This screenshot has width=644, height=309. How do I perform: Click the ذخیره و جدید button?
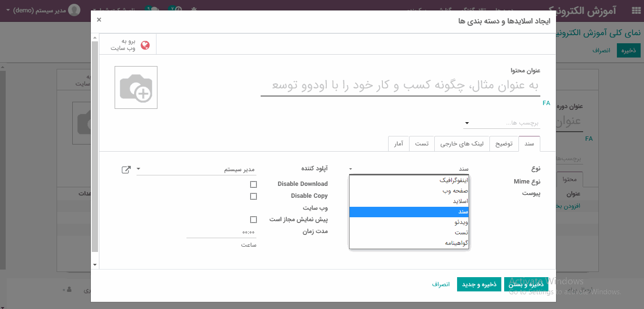[479, 284]
